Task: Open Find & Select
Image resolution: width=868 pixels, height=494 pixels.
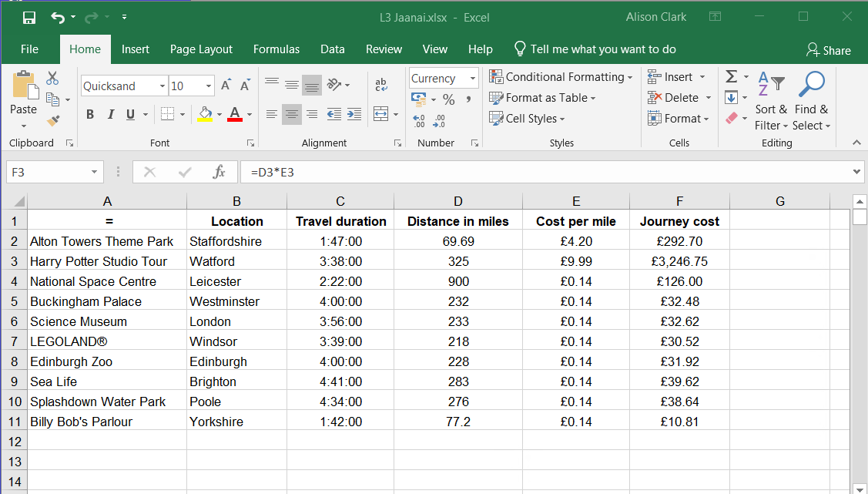Action: tap(812, 101)
